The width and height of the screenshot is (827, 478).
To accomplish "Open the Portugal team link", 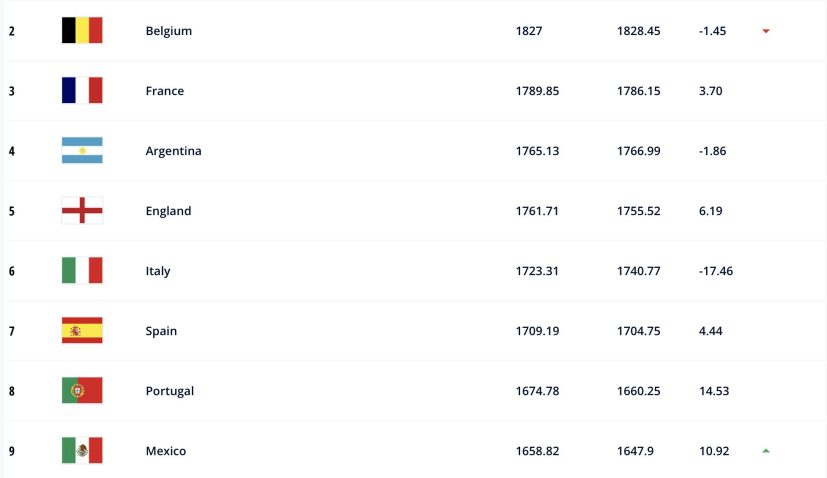I will click(169, 391).
